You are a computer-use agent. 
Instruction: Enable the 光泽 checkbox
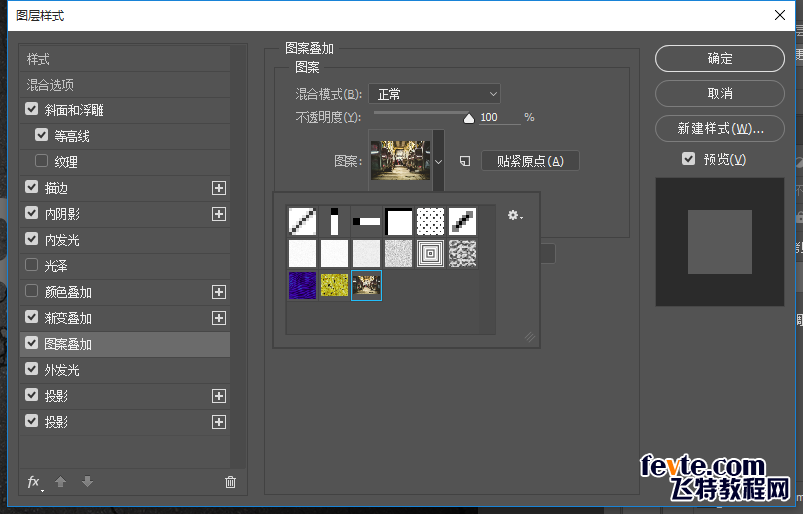pyautogui.click(x=32, y=265)
